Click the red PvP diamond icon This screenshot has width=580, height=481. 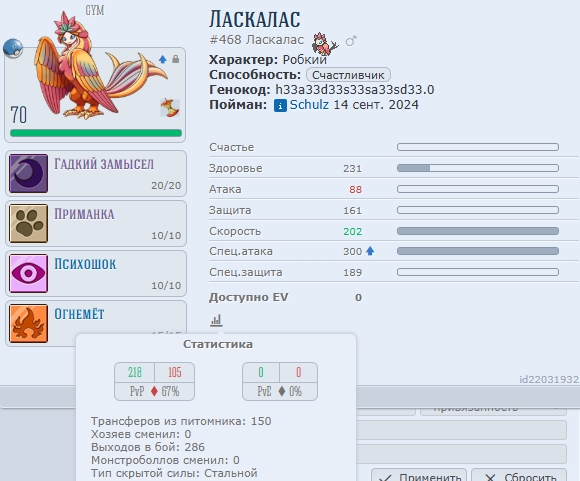coord(154,391)
